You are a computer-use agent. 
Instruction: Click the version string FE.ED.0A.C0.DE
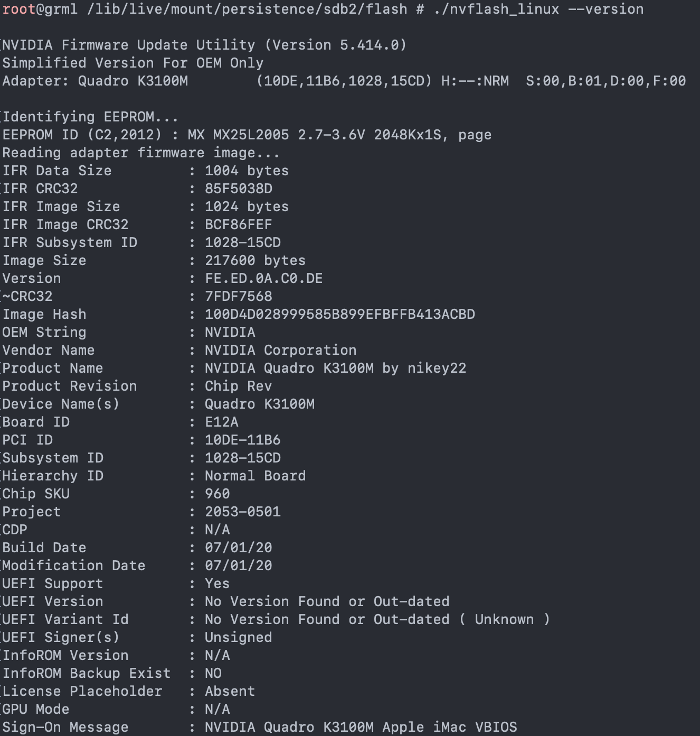click(x=263, y=278)
